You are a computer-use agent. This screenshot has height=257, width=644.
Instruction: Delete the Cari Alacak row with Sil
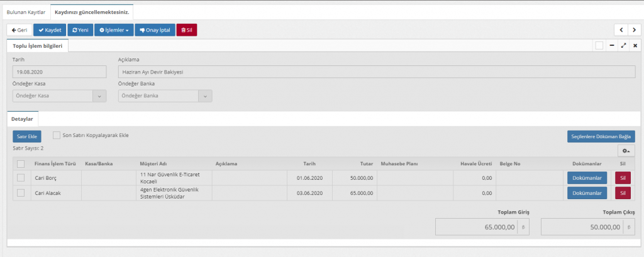coord(623,193)
